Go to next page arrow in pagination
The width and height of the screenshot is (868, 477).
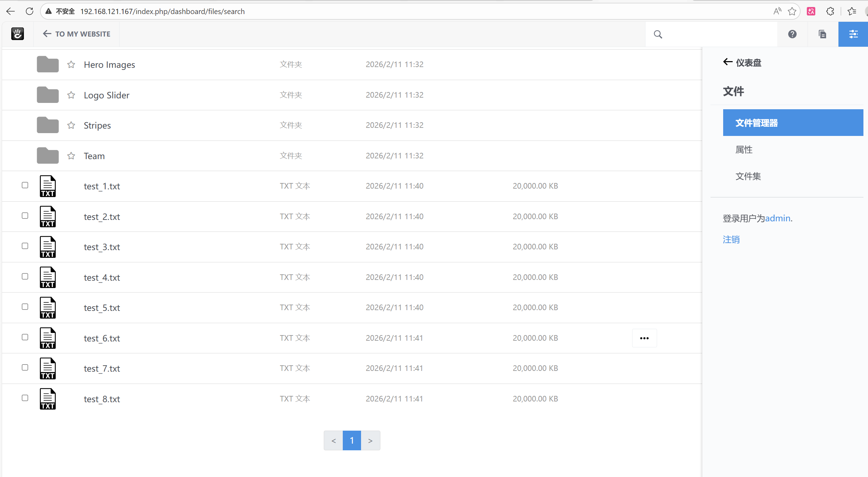pyautogui.click(x=370, y=440)
